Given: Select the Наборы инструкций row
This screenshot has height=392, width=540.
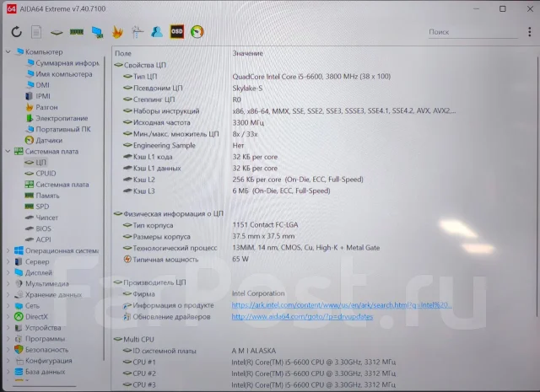Looking at the screenshot, I should click(x=289, y=110).
